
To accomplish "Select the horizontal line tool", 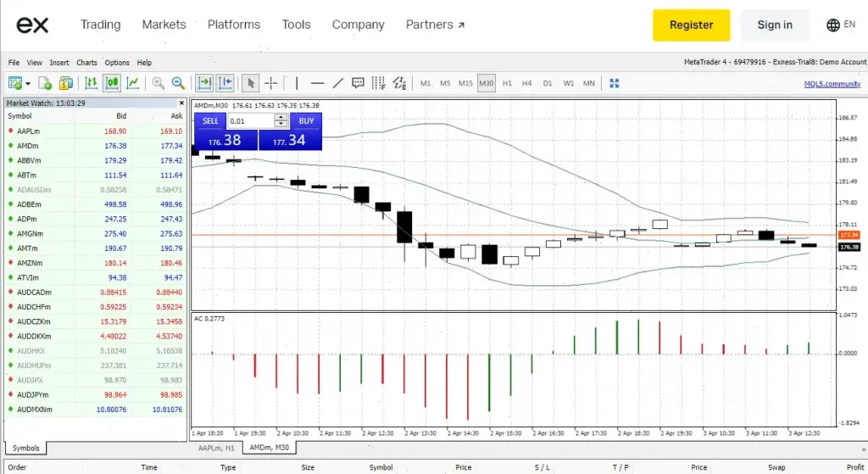I will click(317, 83).
